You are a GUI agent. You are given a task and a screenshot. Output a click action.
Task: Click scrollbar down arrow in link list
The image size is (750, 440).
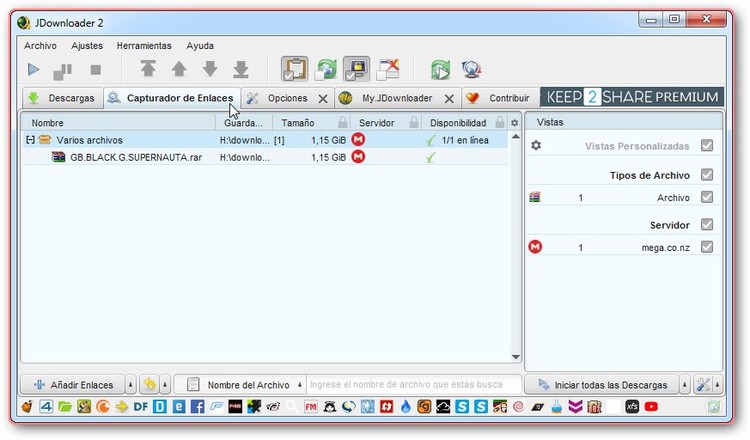pos(516,357)
